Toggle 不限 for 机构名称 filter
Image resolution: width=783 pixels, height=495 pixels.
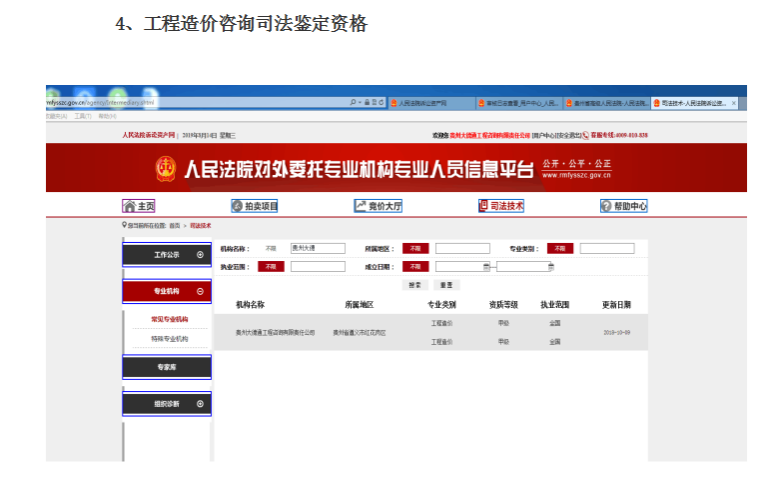pos(271,248)
